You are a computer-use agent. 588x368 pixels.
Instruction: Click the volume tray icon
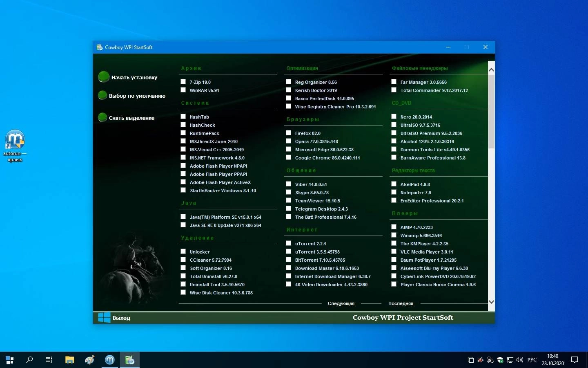[x=520, y=360]
